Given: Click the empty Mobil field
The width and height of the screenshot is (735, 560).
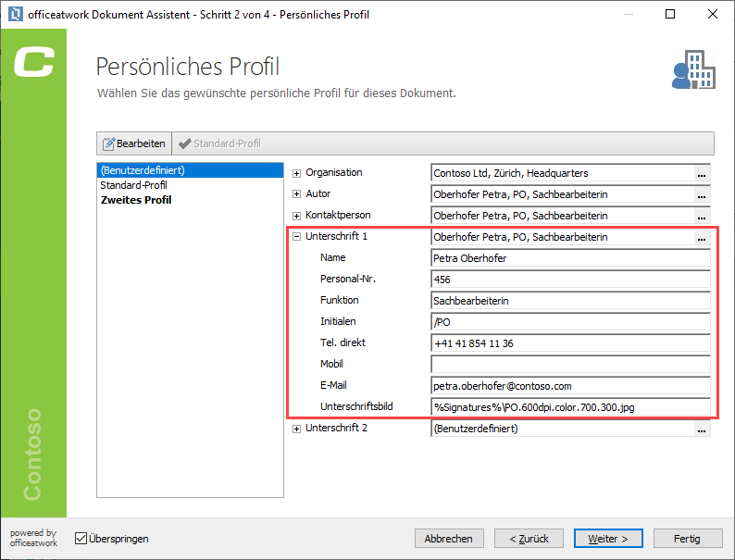Looking at the screenshot, I should click(x=570, y=365).
